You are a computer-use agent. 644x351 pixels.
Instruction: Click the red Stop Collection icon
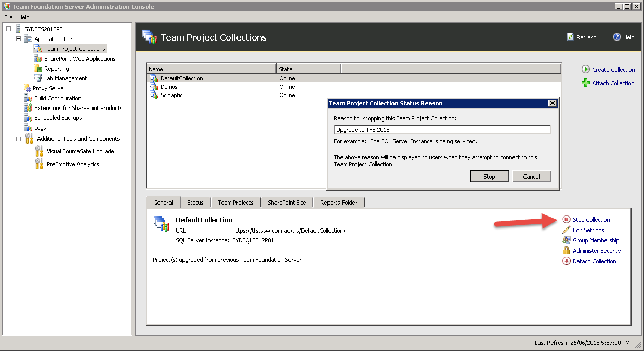[x=567, y=220]
